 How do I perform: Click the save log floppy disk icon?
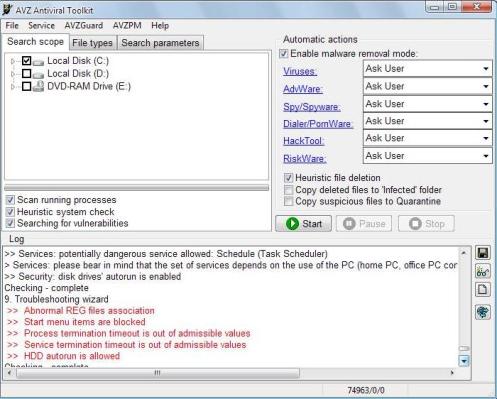483,253
